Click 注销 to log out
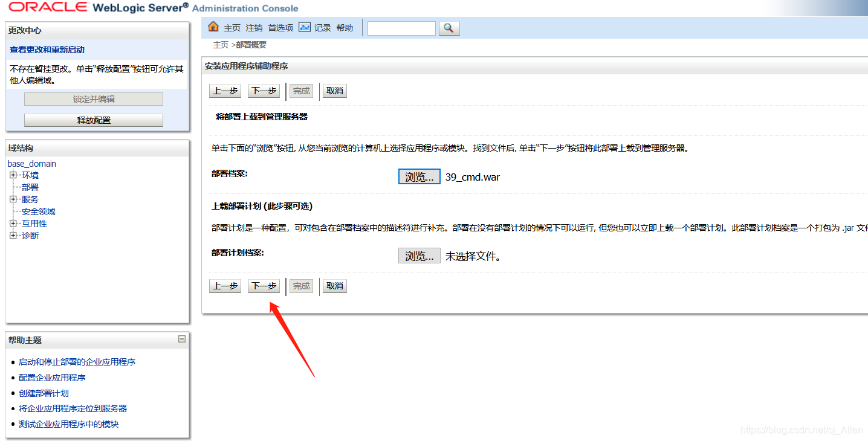 pos(254,28)
